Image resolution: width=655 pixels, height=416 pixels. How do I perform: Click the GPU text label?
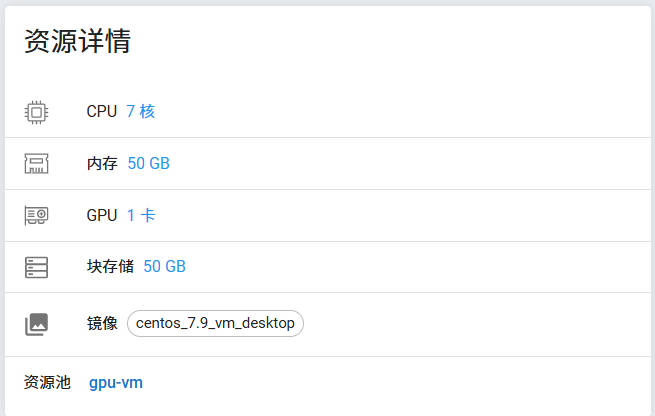pyautogui.click(x=102, y=216)
